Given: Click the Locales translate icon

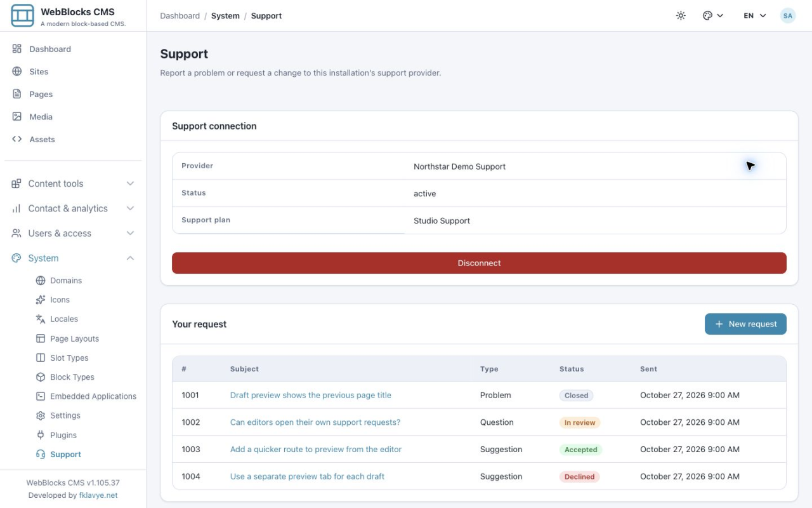Looking at the screenshot, I should coord(41,319).
